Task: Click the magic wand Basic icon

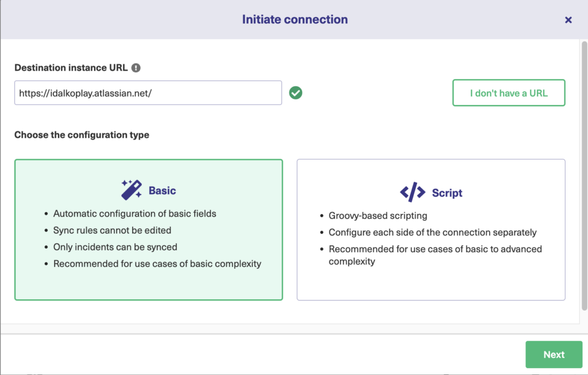Action: click(x=131, y=190)
